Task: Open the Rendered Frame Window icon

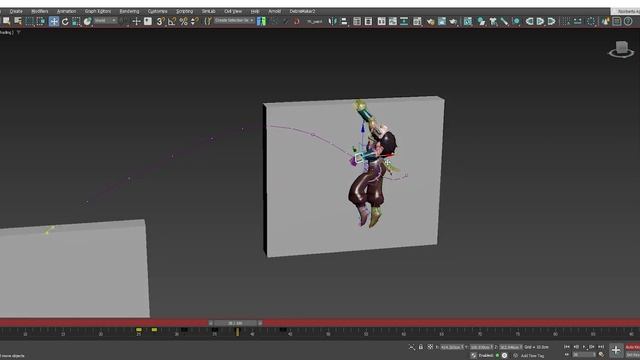Action: point(442,21)
